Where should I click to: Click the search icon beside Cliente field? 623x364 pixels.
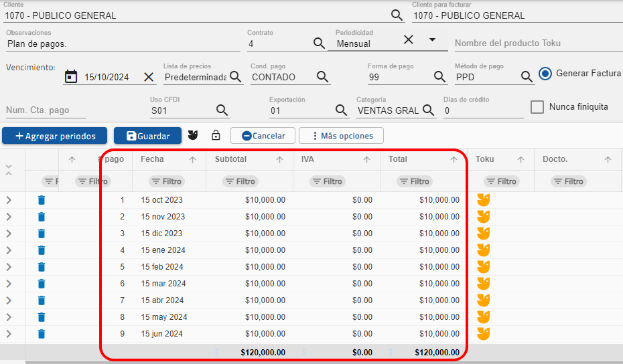(x=397, y=15)
